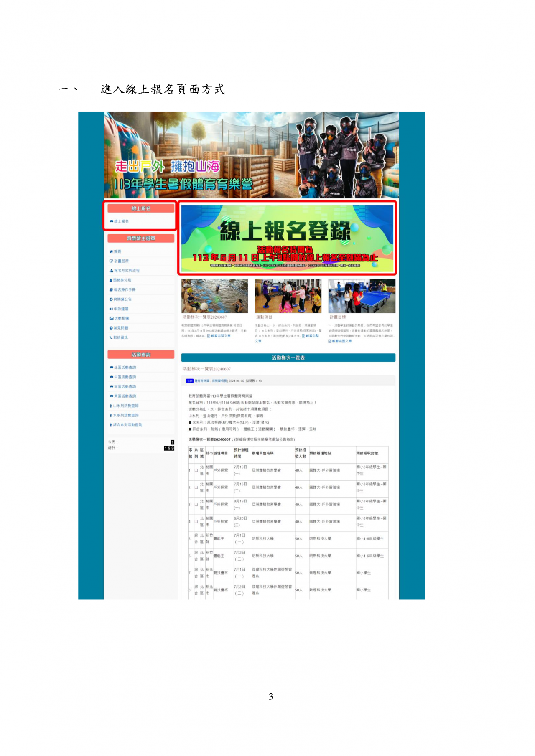Screen dimensions: 535x756
Task: Click the megaphone icon beside 申訴建議
Action: coord(111,309)
